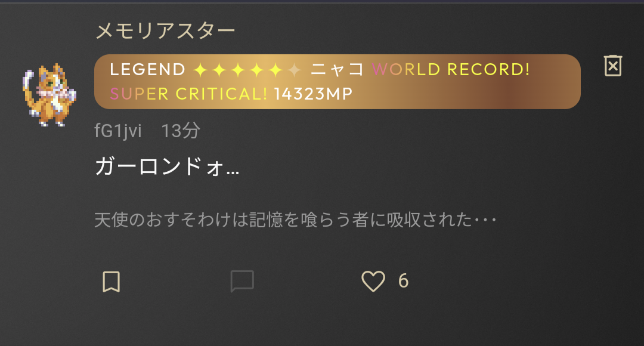
Task: Delete the post with the trash icon
Action: pos(613,66)
